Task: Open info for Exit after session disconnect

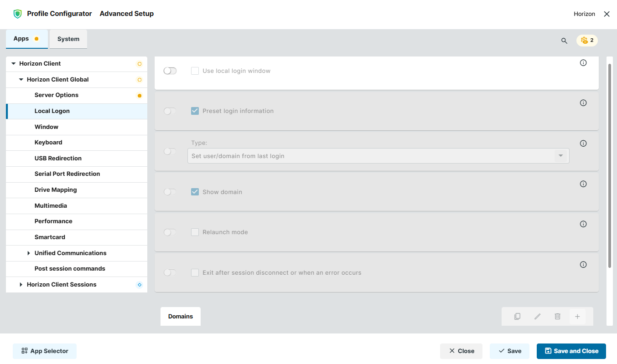Action: (583, 265)
